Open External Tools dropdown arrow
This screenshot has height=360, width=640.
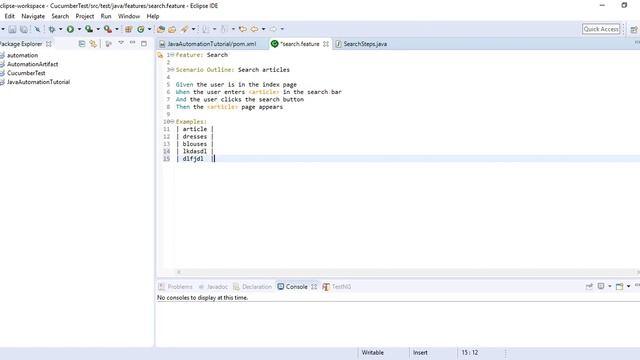click(x=117, y=29)
